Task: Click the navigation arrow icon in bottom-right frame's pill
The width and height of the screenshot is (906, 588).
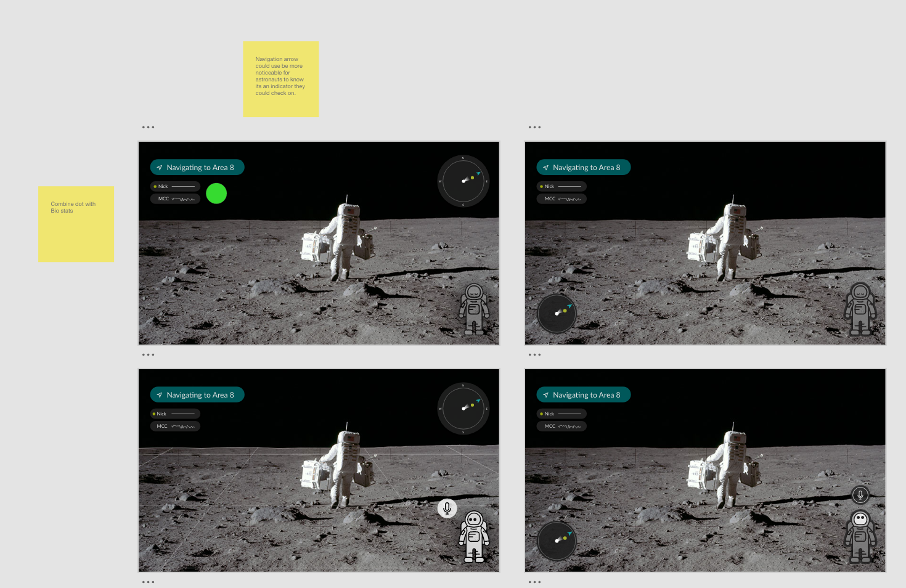Action: point(546,395)
